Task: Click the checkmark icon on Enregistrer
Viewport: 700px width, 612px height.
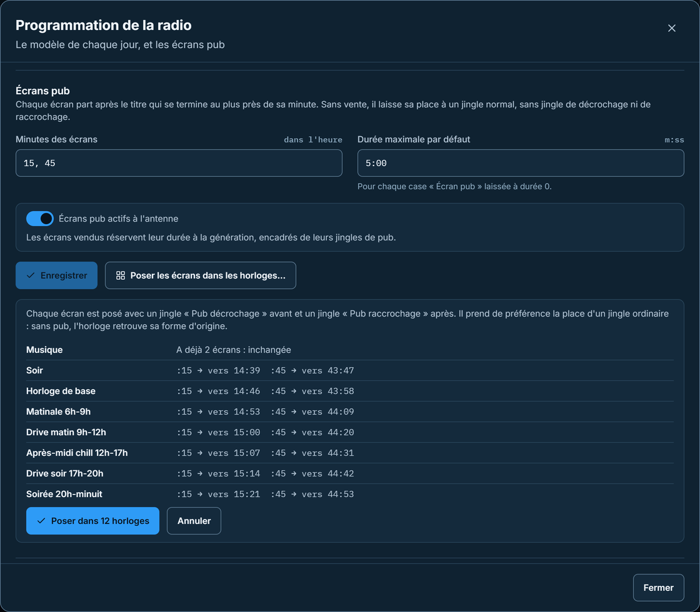Action: [31, 275]
